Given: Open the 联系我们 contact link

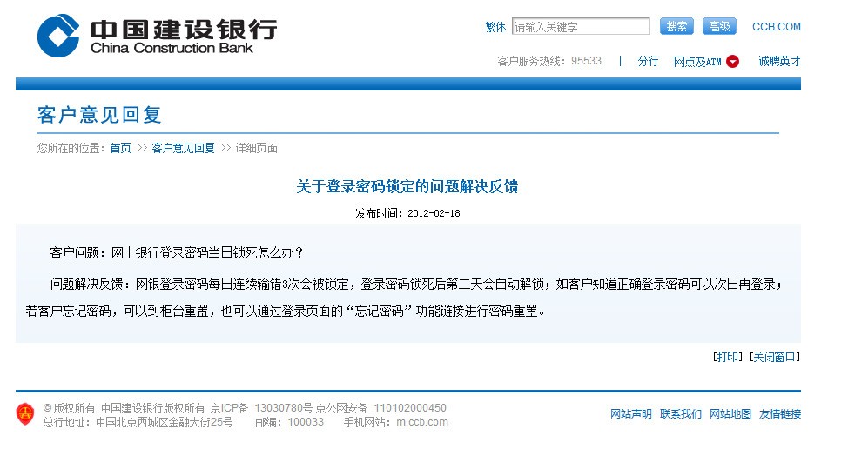Looking at the screenshot, I should tap(681, 414).
